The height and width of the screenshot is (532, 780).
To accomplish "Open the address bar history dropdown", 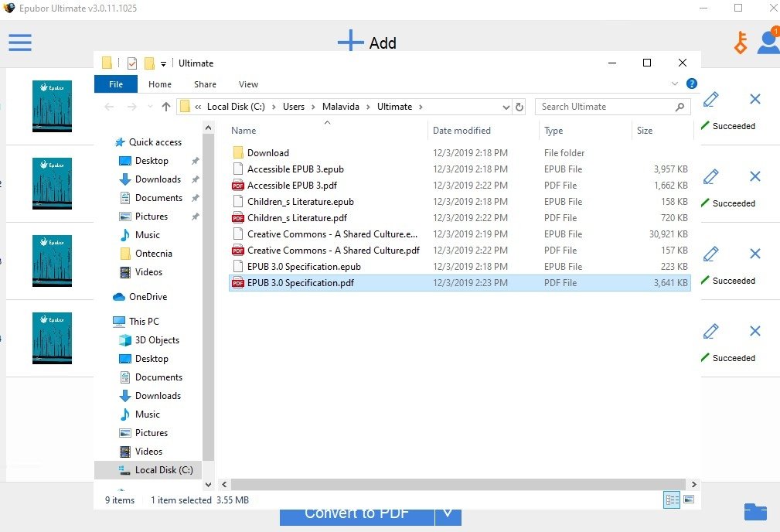I will 506,107.
